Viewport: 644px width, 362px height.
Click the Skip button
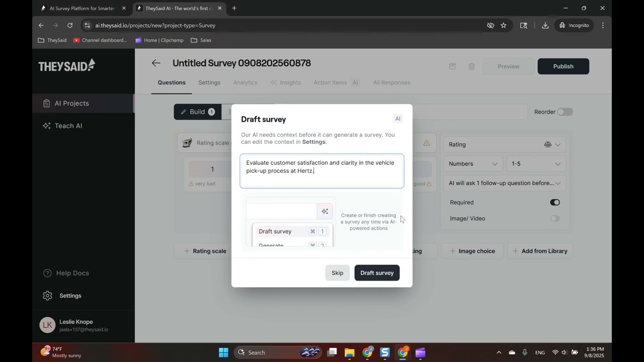[337, 273]
